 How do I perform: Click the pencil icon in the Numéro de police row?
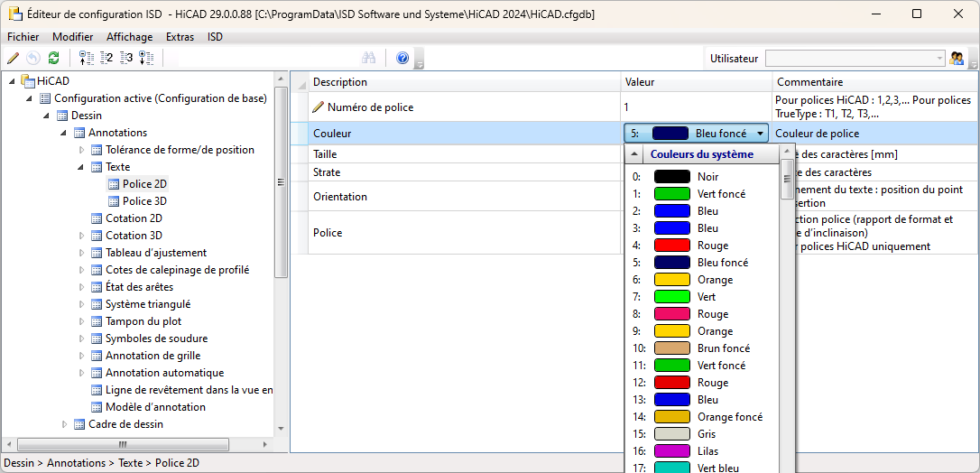tap(319, 107)
